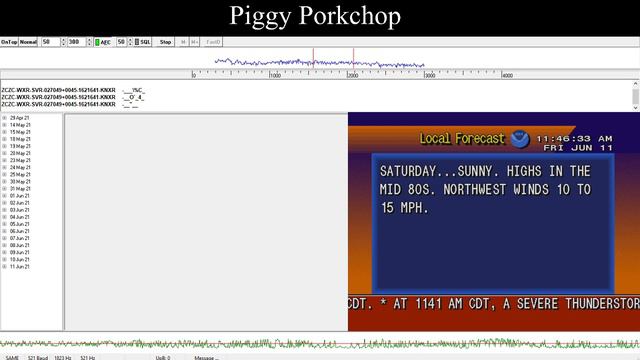This screenshot has height=360, width=640.
Task: Select the 07 Jun 21 log entry
Action: [x=20, y=238]
